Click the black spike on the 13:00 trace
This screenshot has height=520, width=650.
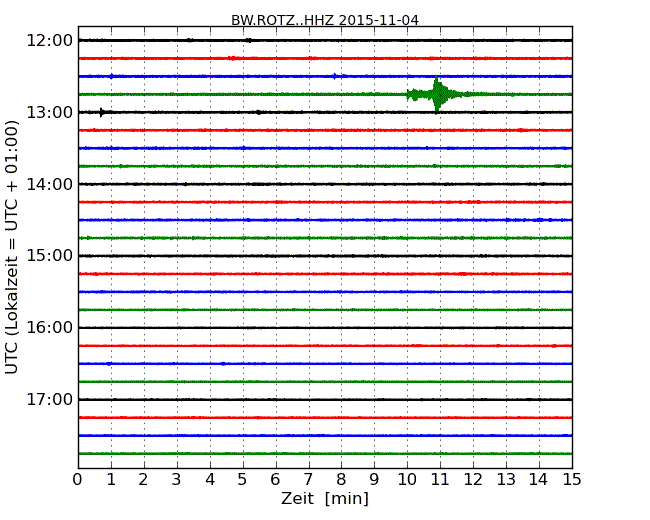tap(102, 112)
